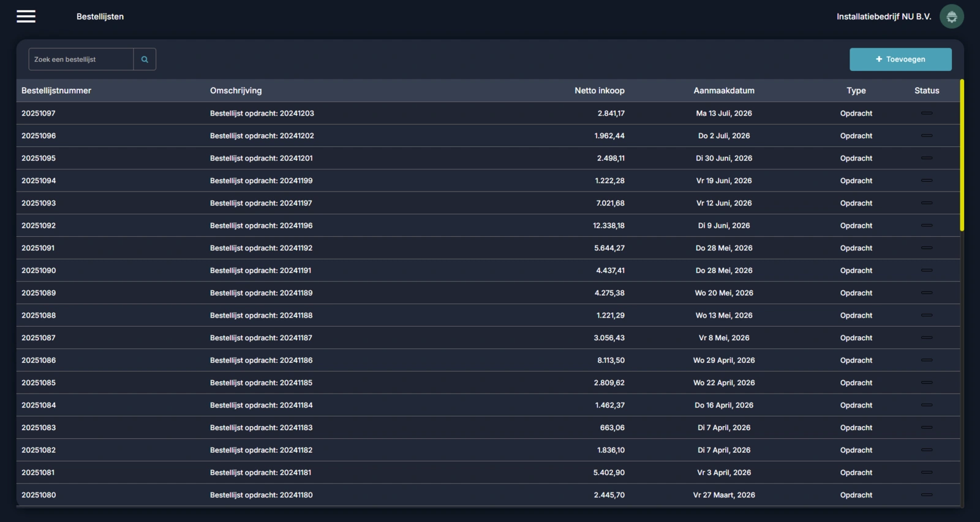Select 'Bestellijst opdracht: 20241192' description
Image resolution: width=980 pixels, height=522 pixels.
click(262, 248)
